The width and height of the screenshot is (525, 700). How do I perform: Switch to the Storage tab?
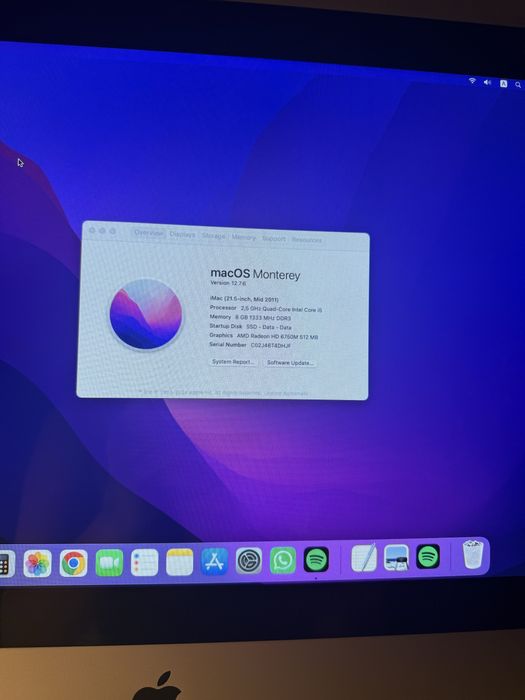coord(213,236)
